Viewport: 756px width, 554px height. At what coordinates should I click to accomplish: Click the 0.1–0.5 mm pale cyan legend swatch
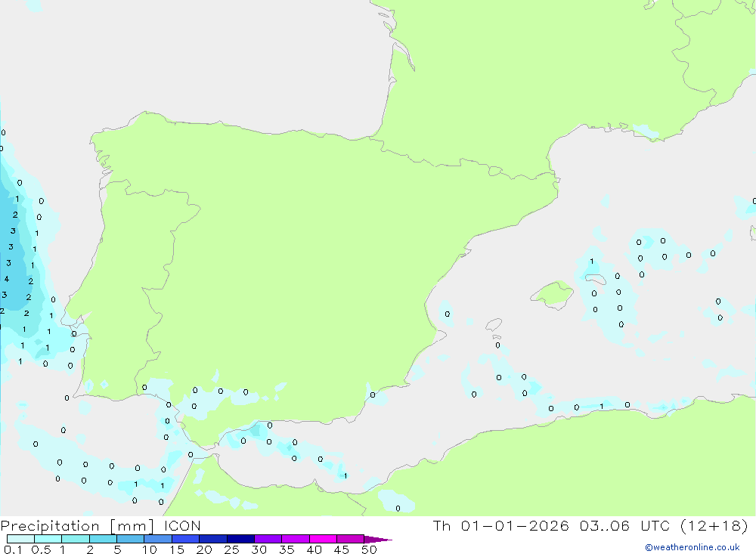pyautogui.click(x=20, y=539)
